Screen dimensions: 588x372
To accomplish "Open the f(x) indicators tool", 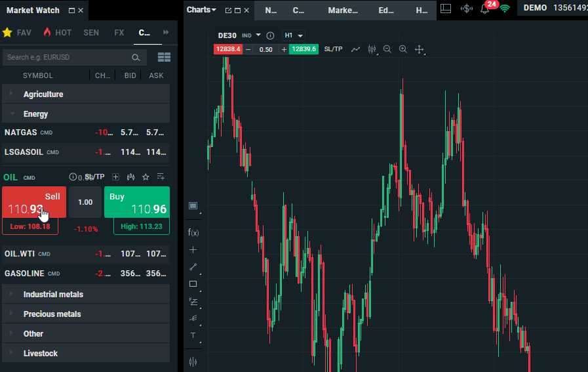I will 193,232.
